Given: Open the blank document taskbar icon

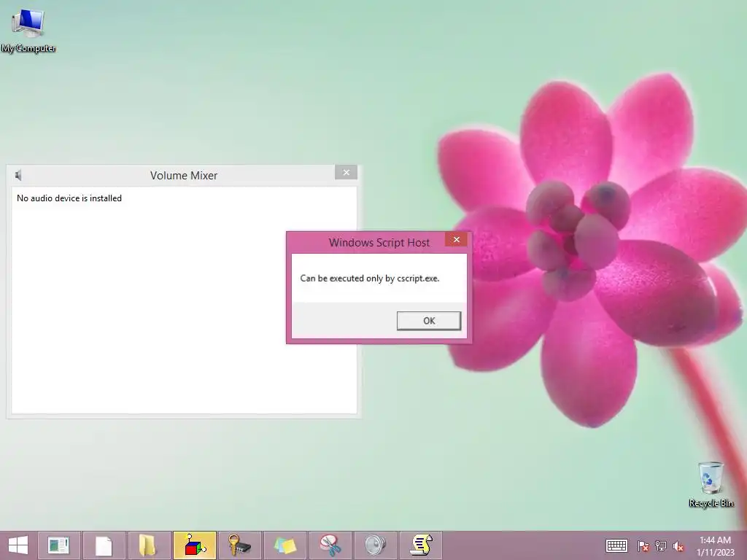Looking at the screenshot, I should point(104,545).
